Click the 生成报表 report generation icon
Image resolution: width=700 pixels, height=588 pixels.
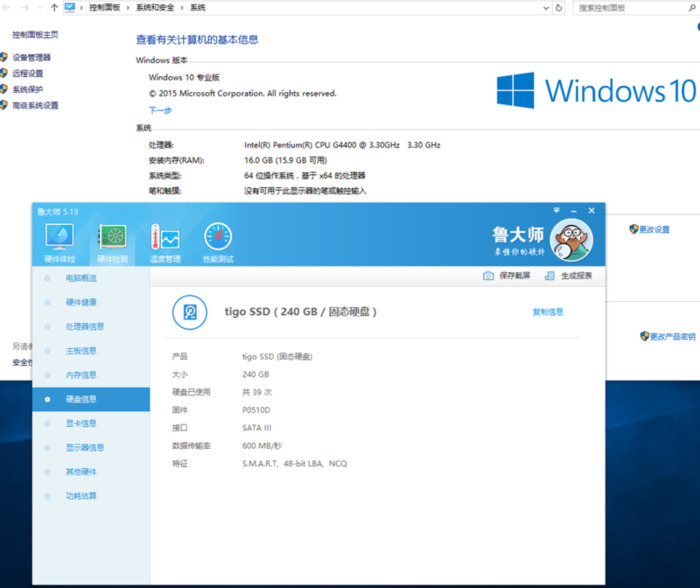pos(551,276)
